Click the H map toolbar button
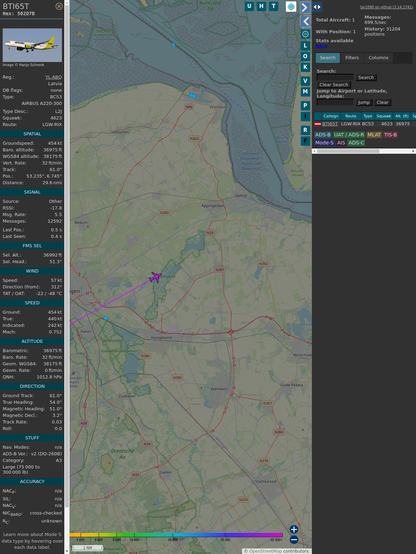The height and width of the screenshot is (554, 416). [x=262, y=6]
